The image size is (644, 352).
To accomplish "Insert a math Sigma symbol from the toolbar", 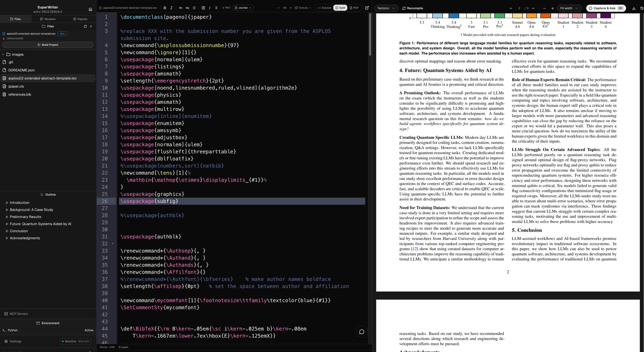I will click(x=216, y=8).
